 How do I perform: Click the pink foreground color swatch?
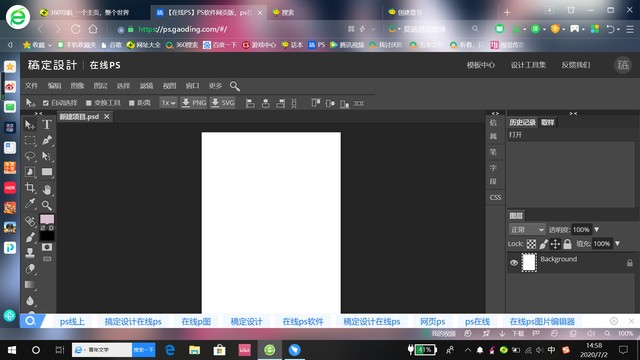pyautogui.click(x=47, y=220)
